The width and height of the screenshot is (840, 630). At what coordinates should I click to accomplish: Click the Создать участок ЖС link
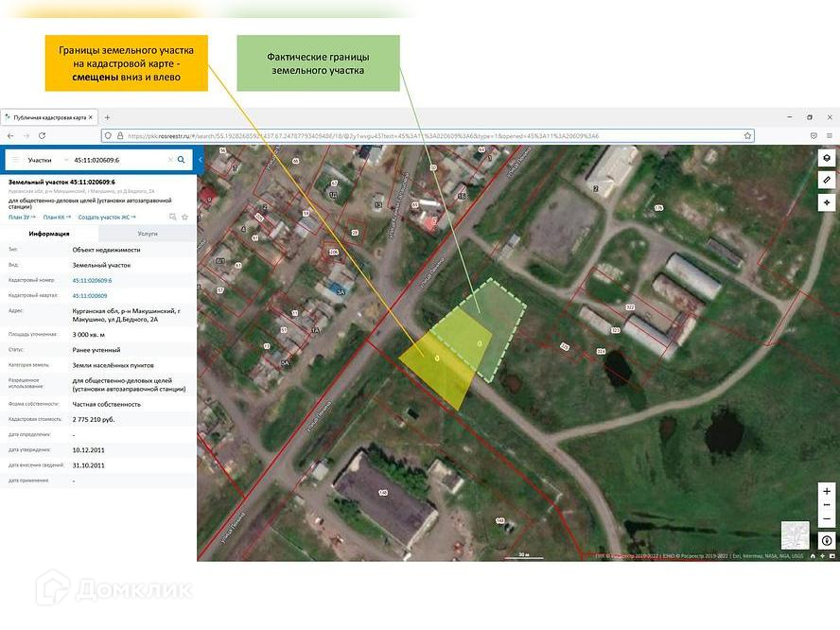point(106,217)
